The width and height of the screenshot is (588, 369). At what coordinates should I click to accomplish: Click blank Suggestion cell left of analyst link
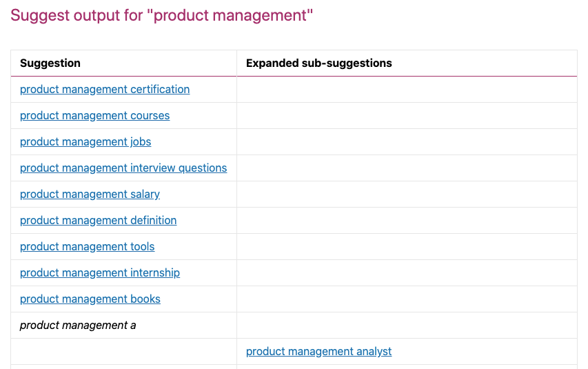tap(124, 351)
